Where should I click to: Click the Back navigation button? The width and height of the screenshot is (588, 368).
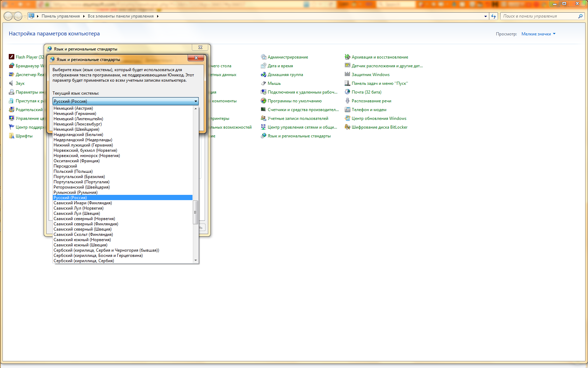tap(8, 16)
